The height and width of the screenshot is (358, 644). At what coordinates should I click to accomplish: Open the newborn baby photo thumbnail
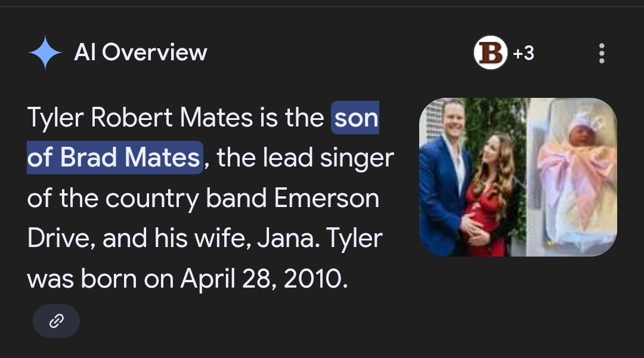pos(572,177)
